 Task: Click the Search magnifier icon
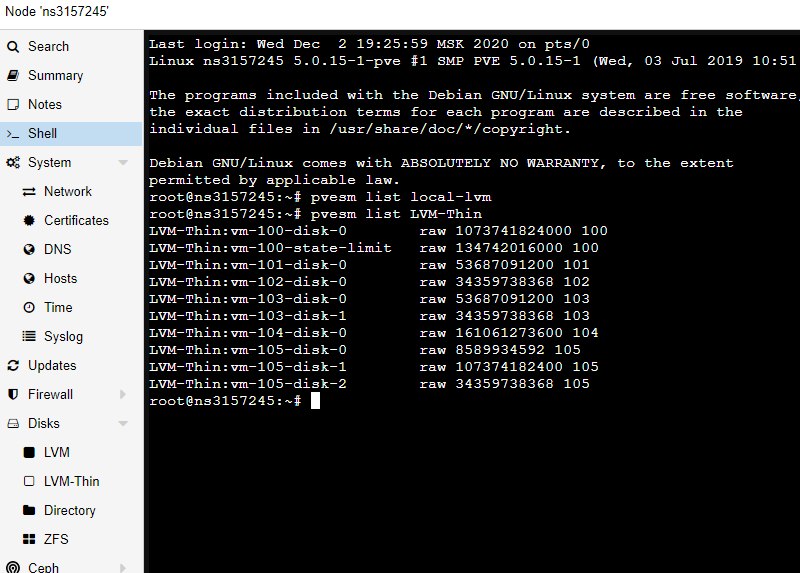13,46
